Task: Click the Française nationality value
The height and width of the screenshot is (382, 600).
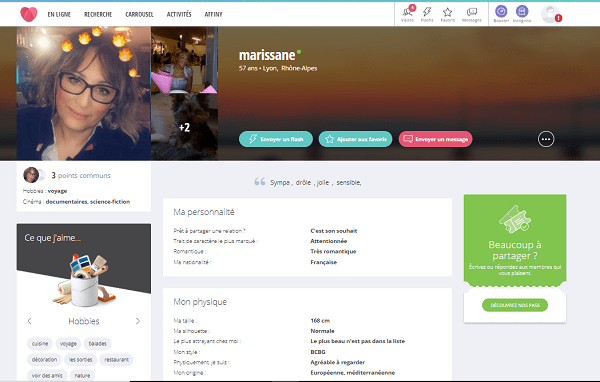Action: click(323, 262)
